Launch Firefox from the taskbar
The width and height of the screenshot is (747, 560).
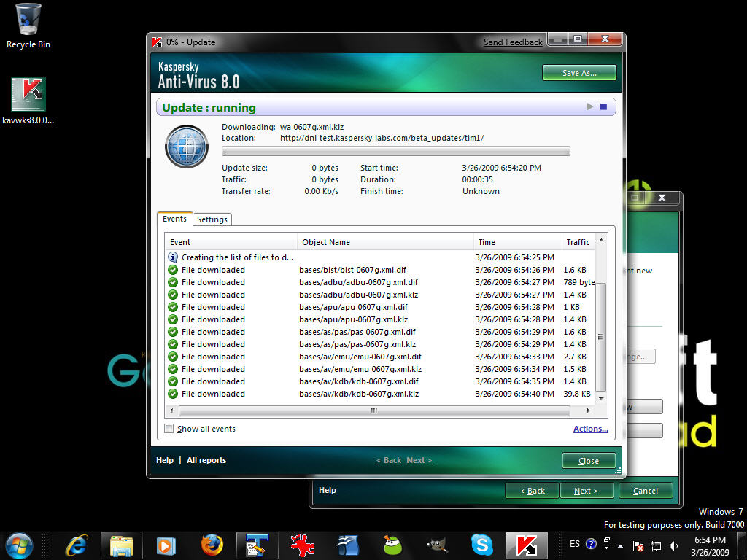(212, 545)
